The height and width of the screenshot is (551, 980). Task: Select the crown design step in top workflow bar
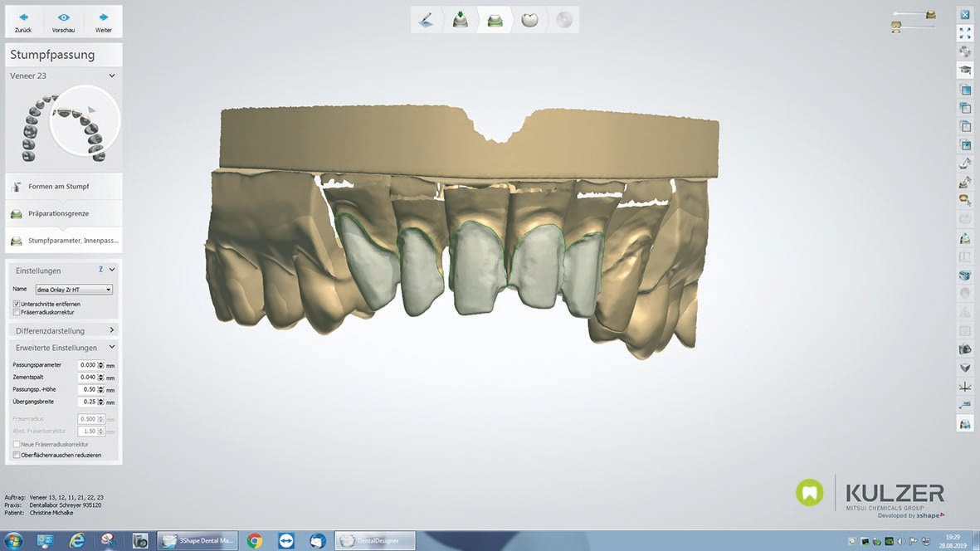tap(529, 20)
